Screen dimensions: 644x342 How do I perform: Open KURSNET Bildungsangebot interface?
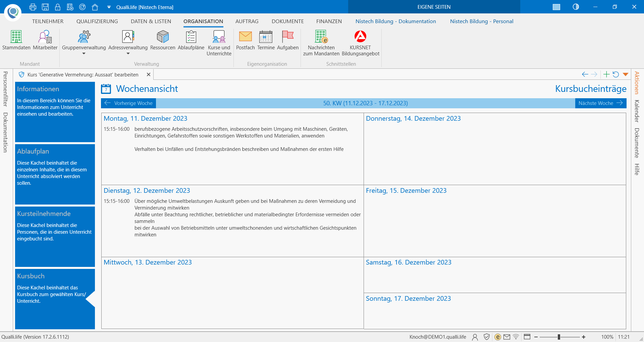pos(360,43)
